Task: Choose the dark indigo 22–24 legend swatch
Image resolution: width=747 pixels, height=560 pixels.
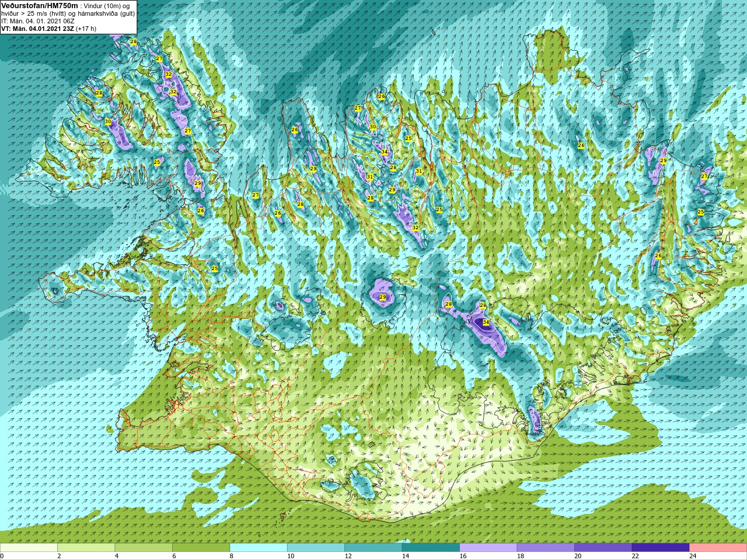Action: (x=661, y=548)
